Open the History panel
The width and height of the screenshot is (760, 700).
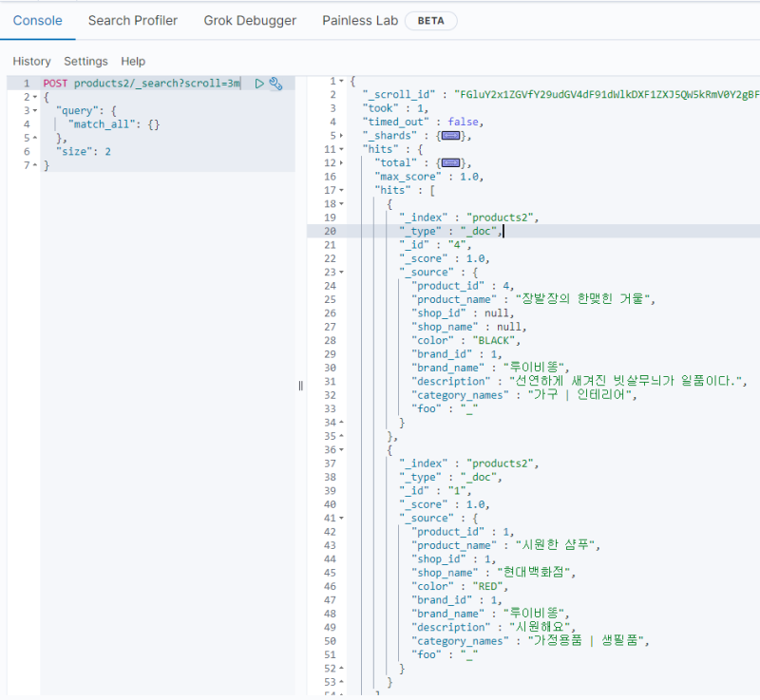pos(31,61)
